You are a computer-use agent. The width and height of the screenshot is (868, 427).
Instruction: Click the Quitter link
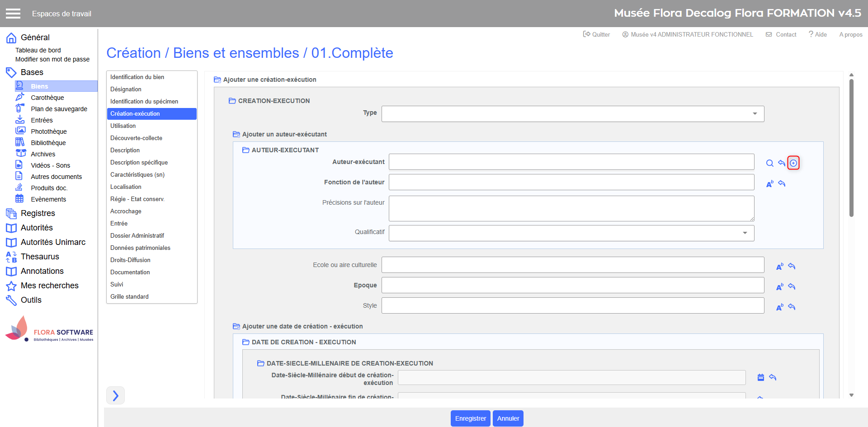click(x=596, y=34)
